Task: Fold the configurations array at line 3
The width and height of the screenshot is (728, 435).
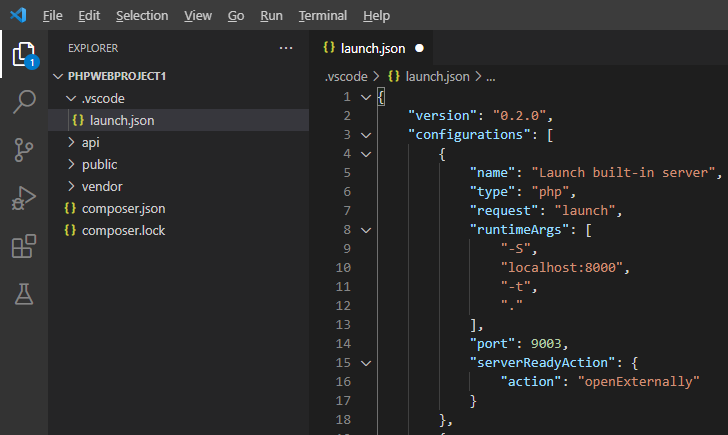Action: tap(366, 135)
